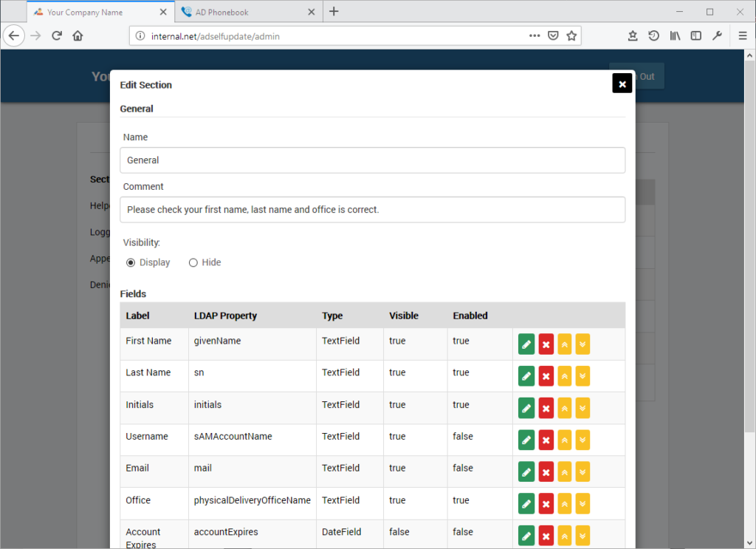Delete the Account Expires field
Viewport: 756px width, 549px height.
[x=546, y=535]
